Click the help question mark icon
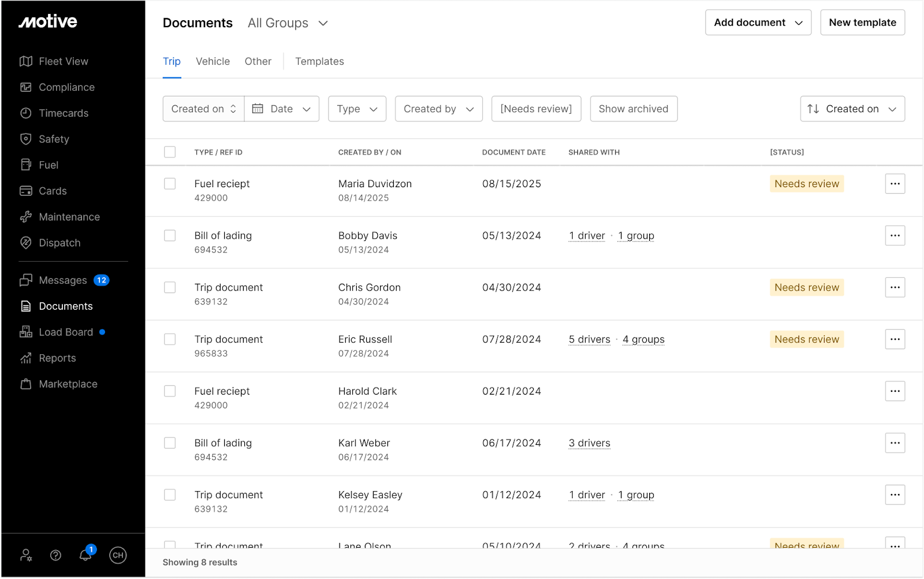This screenshot has height=579, width=924. point(55,555)
